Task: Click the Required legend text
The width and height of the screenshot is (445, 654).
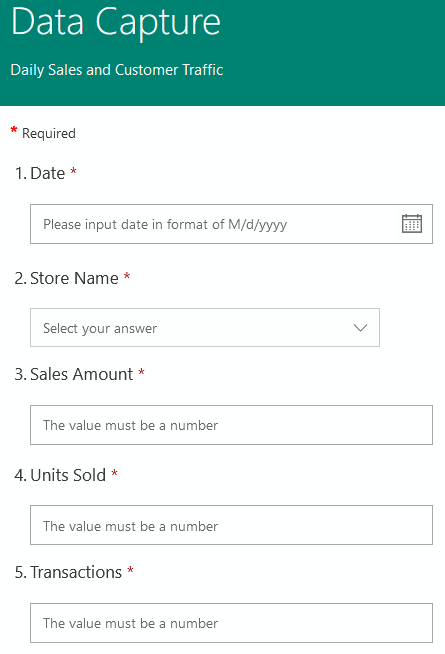Action: tap(49, 133)
